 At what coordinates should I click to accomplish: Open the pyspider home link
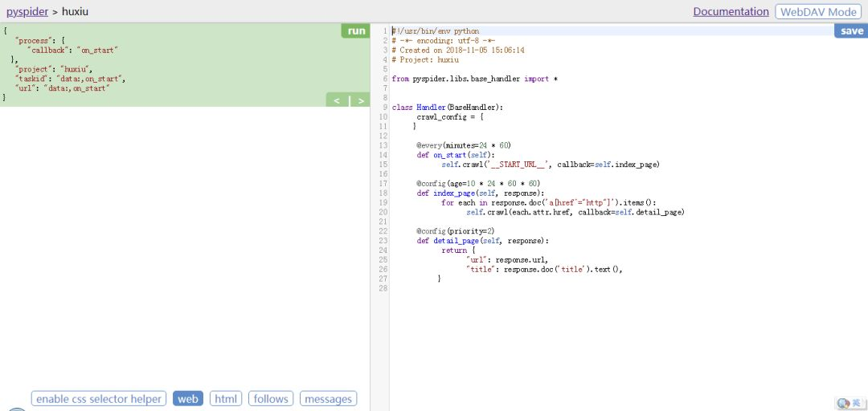click(27, 11)
